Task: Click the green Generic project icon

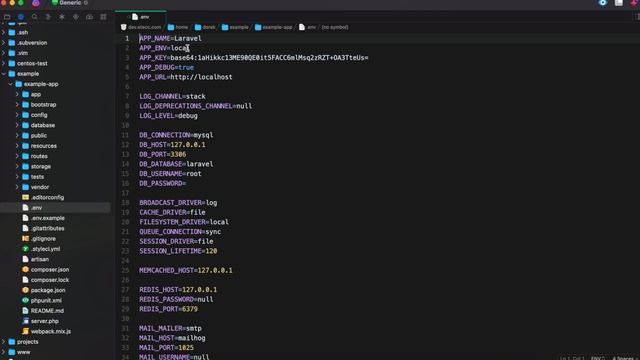Action: coord(55,3)
